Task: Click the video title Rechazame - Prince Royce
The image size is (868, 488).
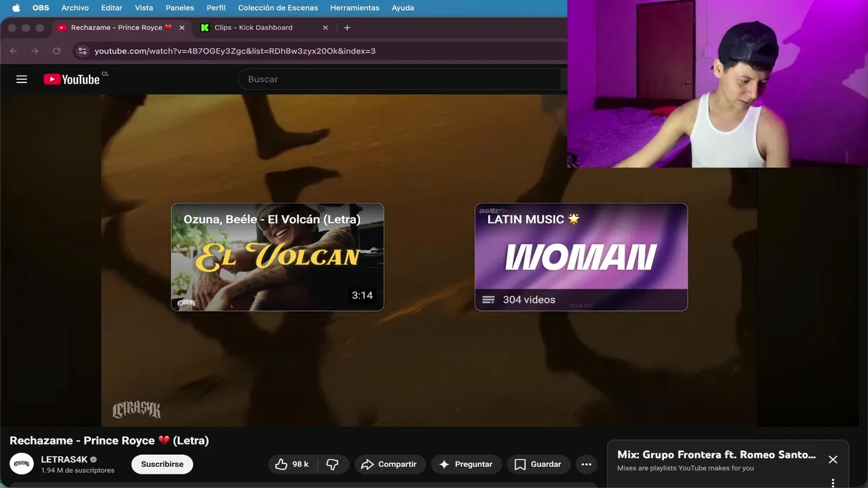Action: 109,441
